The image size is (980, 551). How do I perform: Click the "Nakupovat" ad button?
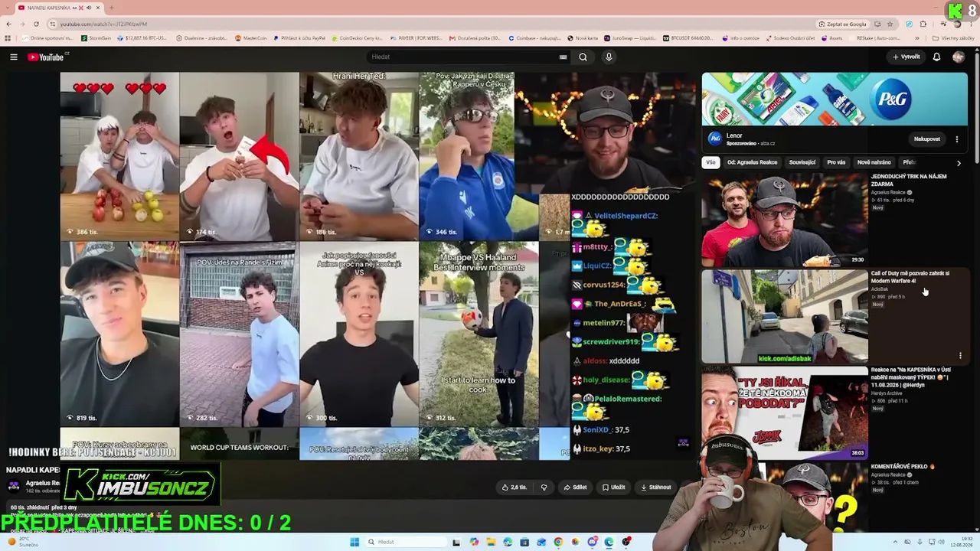(926, 139)
